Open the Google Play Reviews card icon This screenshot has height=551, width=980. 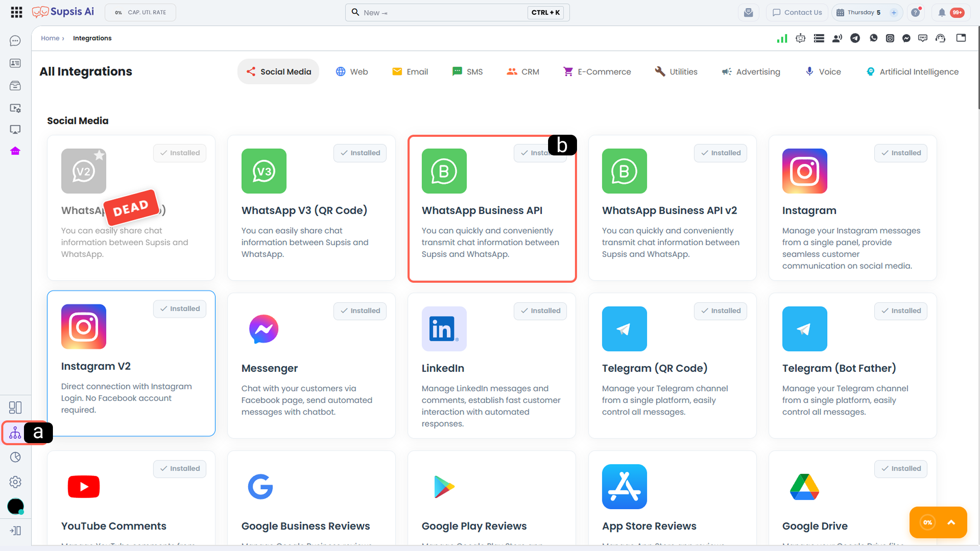pos(444,487)
